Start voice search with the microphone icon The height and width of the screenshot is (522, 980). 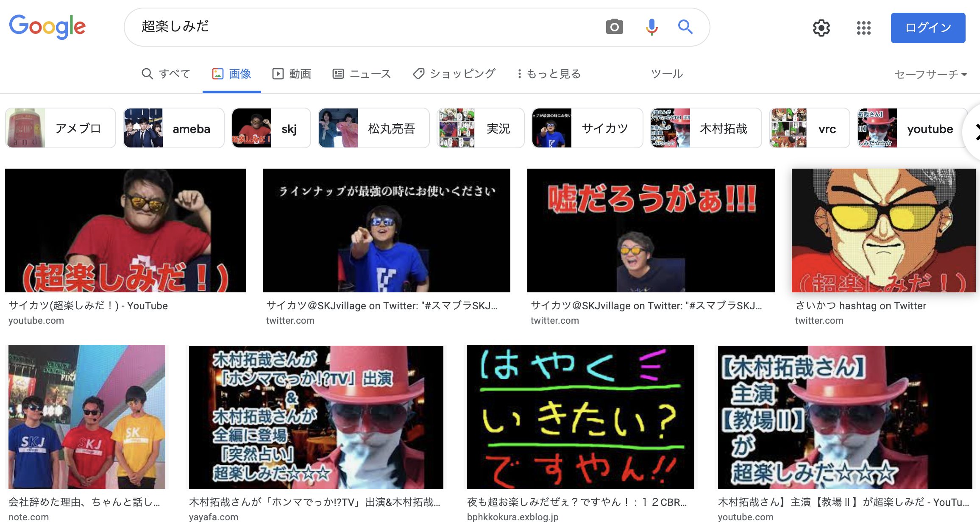651,27
